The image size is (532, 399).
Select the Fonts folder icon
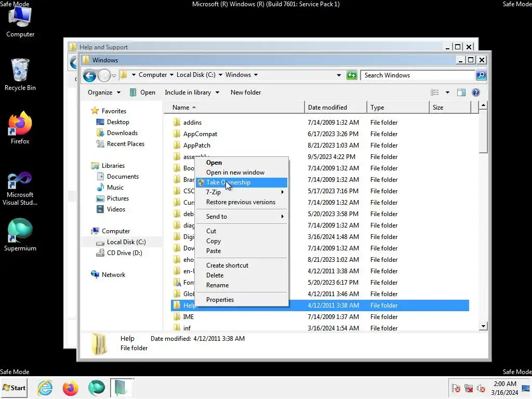point(177,282)
